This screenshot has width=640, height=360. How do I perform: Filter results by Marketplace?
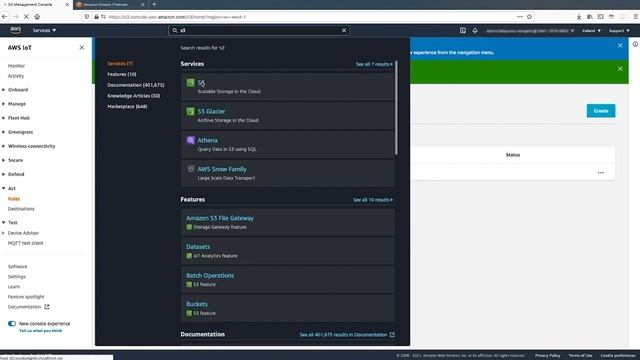pyautogui.click(x=127, y=107)
